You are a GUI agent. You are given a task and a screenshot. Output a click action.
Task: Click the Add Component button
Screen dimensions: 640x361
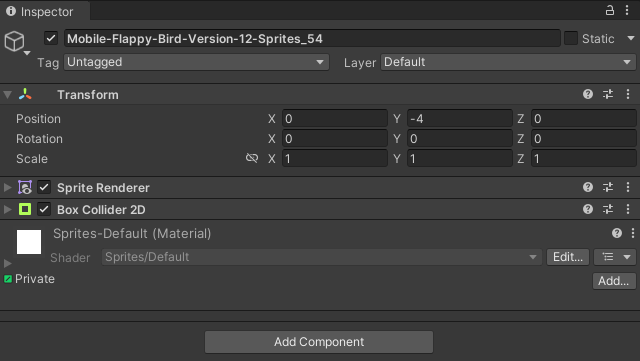tap(319, 342)
